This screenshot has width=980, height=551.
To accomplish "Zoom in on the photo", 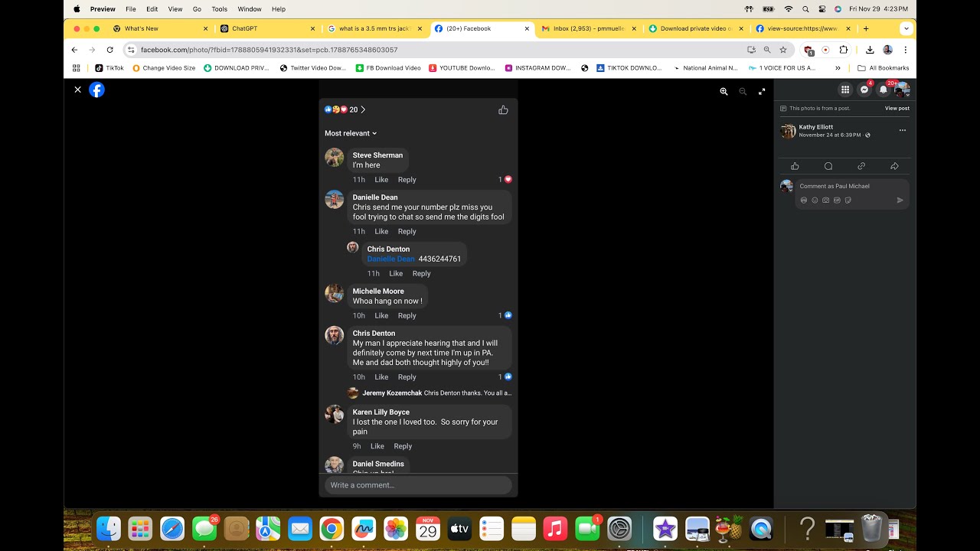I will (724, 91).
